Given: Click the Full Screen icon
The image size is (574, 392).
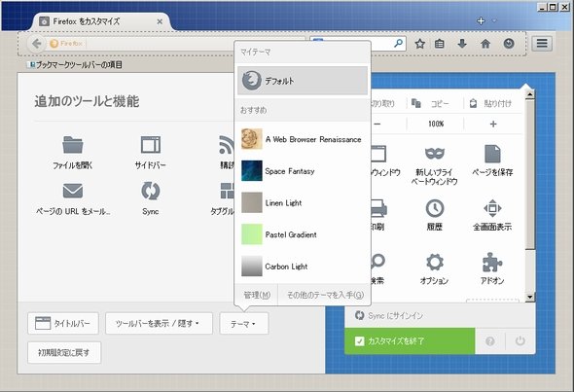Looking at the screenshot, I should 492,208.
